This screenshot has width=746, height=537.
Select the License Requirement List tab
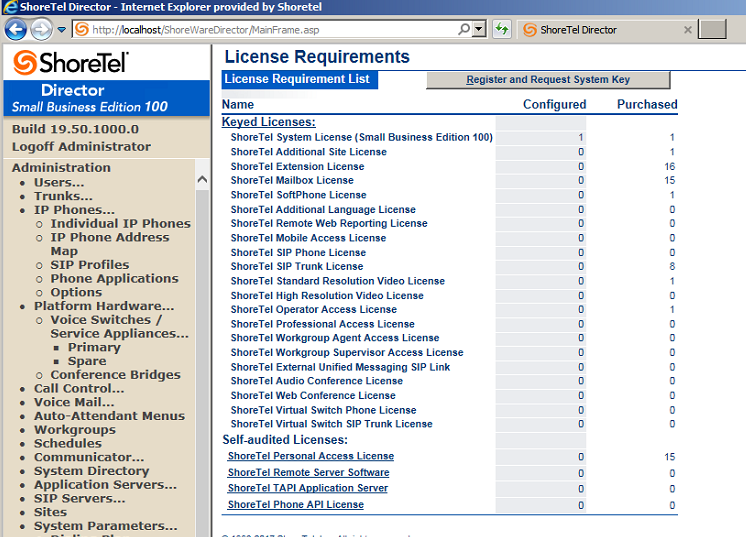(x=299, y=79)
